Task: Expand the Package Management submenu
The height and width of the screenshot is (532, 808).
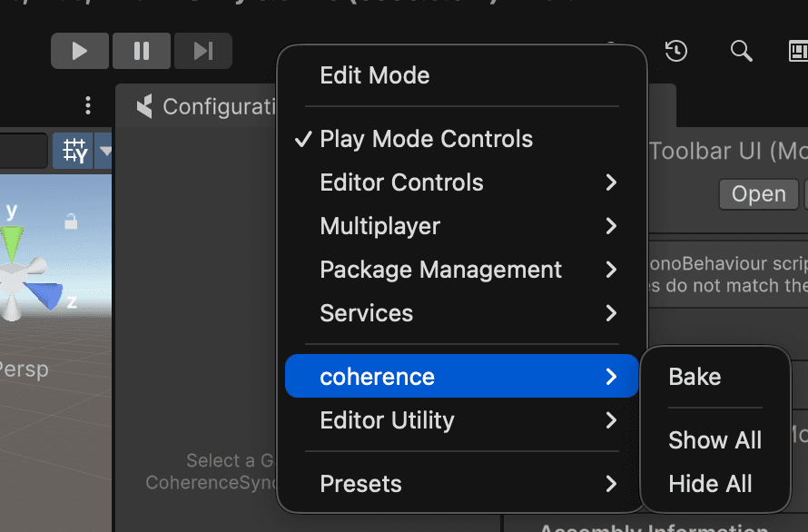Action: pyautogui.click(x=461, y=270)
